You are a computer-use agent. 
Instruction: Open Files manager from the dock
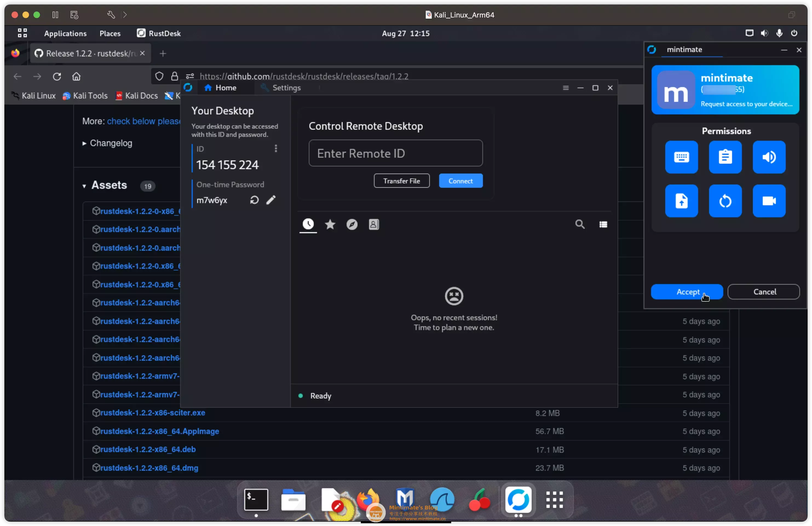[x=293, y=500]
